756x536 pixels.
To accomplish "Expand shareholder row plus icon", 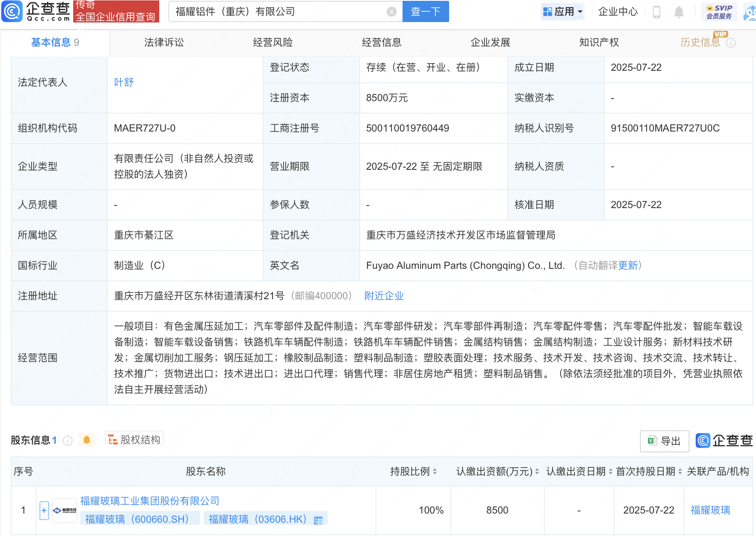I will point(44,511).
